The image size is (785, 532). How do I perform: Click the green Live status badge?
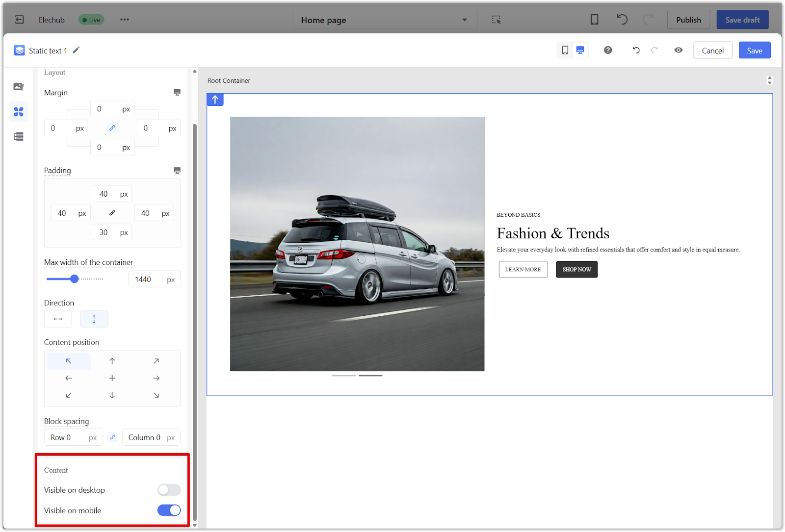click(92, 20)
